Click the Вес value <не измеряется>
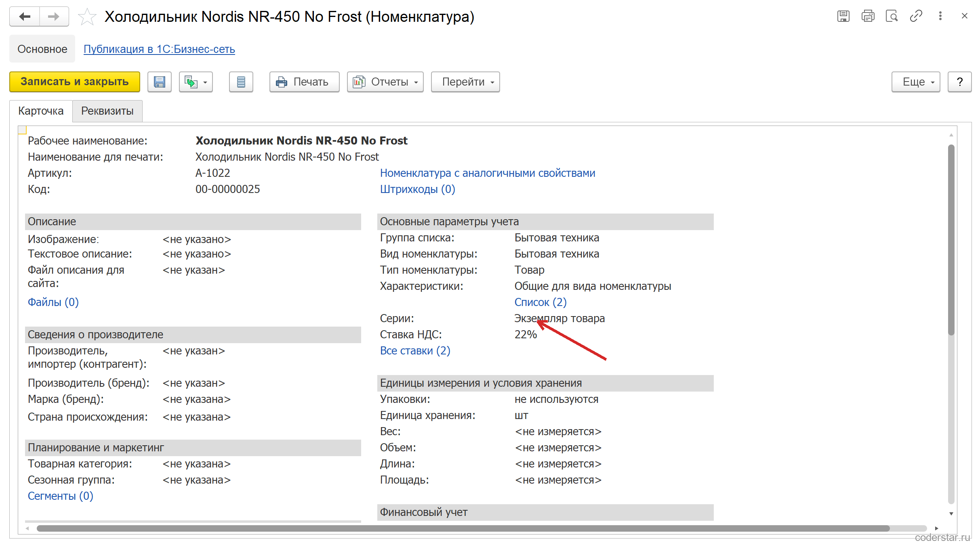The image size is (980, 547). [x=558, y=432]
